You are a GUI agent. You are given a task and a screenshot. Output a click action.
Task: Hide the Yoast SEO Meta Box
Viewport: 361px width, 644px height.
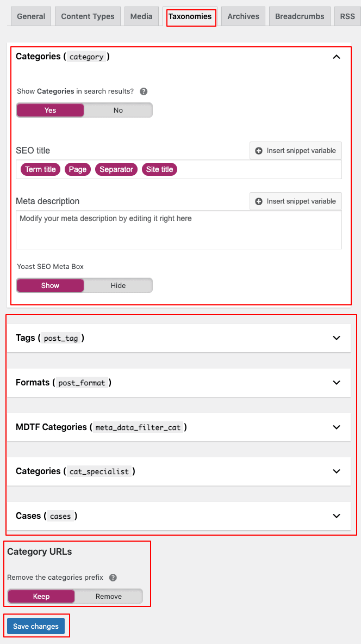tap(118, 285)
